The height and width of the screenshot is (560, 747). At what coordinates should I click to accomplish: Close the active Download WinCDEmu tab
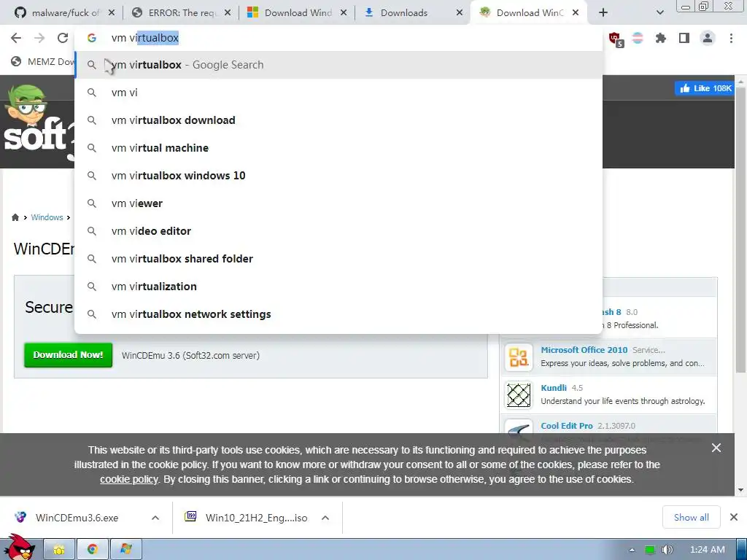coord(576,13)
